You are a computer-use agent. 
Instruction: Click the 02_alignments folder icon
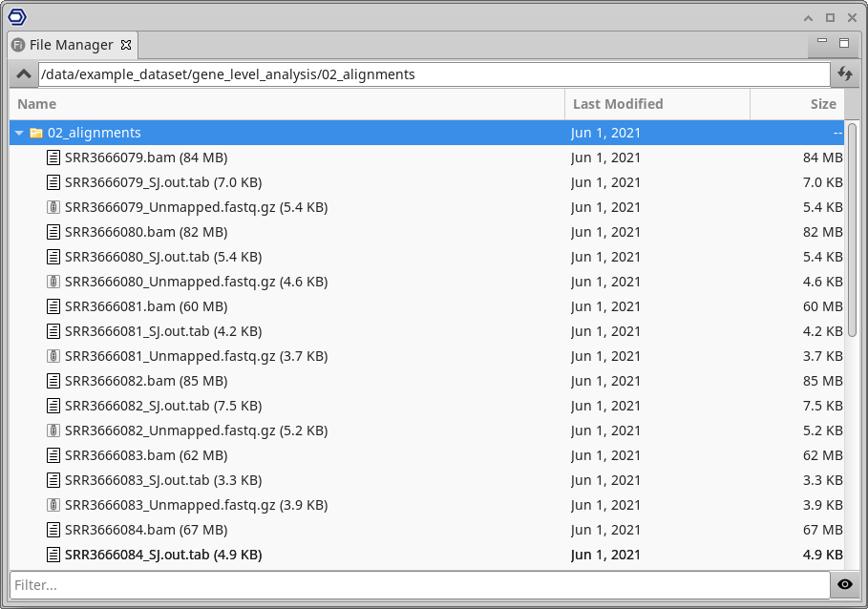click(x=36, y=134)
